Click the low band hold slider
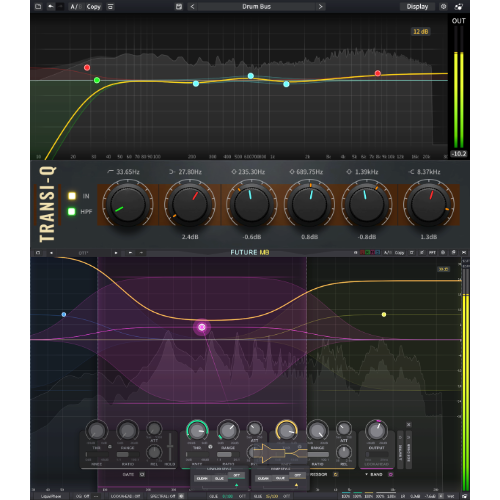The height and width of the screenshot is (500, 500). pos(170,447)
